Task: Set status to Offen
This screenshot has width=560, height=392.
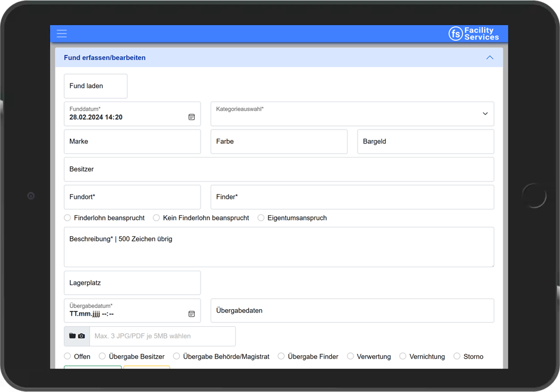Action: coord(68,356)
